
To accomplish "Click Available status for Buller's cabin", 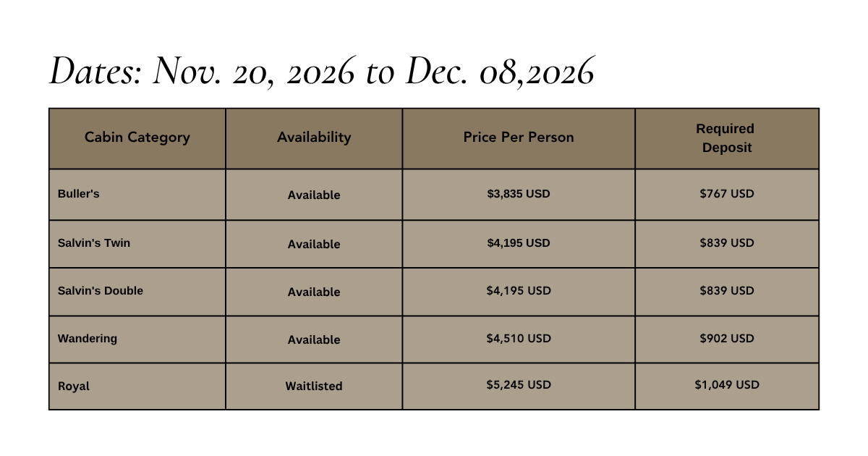I will [x=314, y=195].
